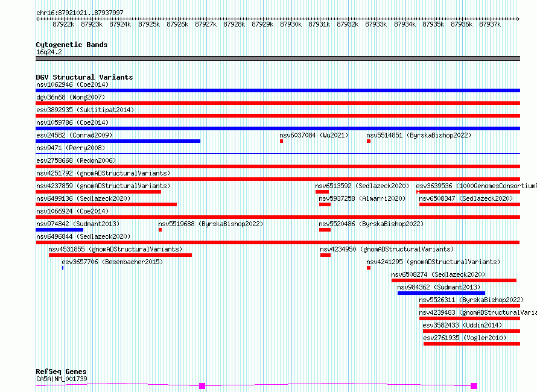
Task: Open variant nsv4531855 (gnomADStructuralVariants)
Action: (x=115, y=249)
